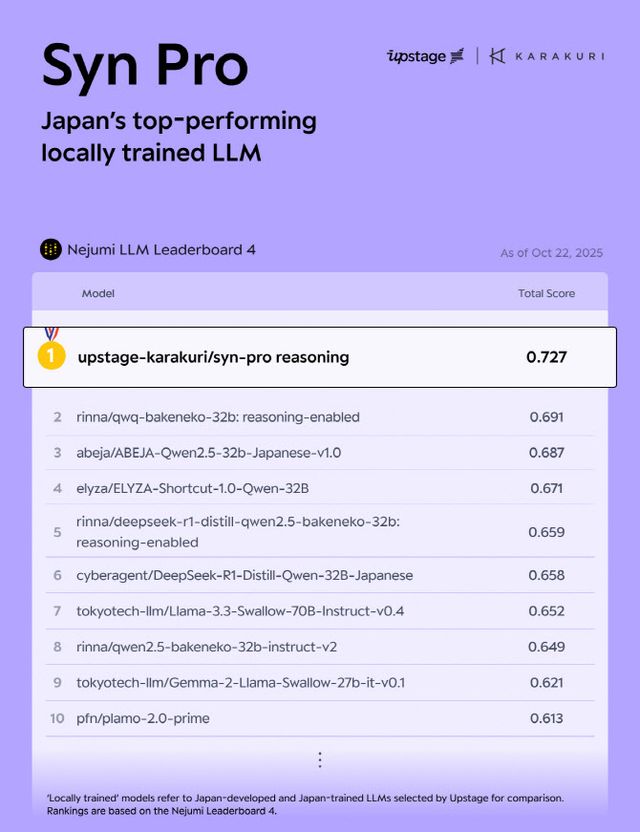Image resolution: width=640 pixels, height=832 pixels.
Task: Select tokyotech-llm/Gemma-2-Llama-Swallow-27b-it-v0.1 row
Action: tap(240, 683)
